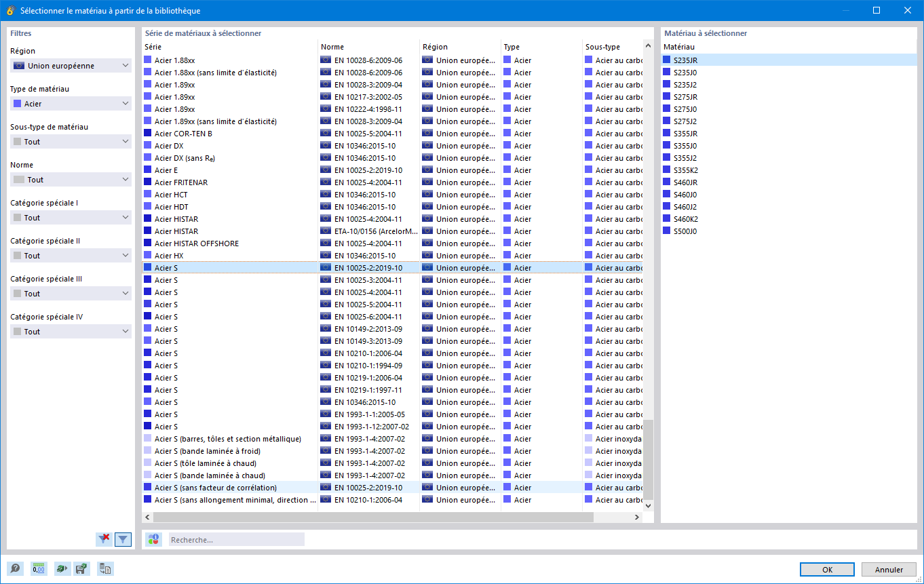Viewport: 924px width, 584px height.
Task: Select material S460K2
Action: click(789, 219)
